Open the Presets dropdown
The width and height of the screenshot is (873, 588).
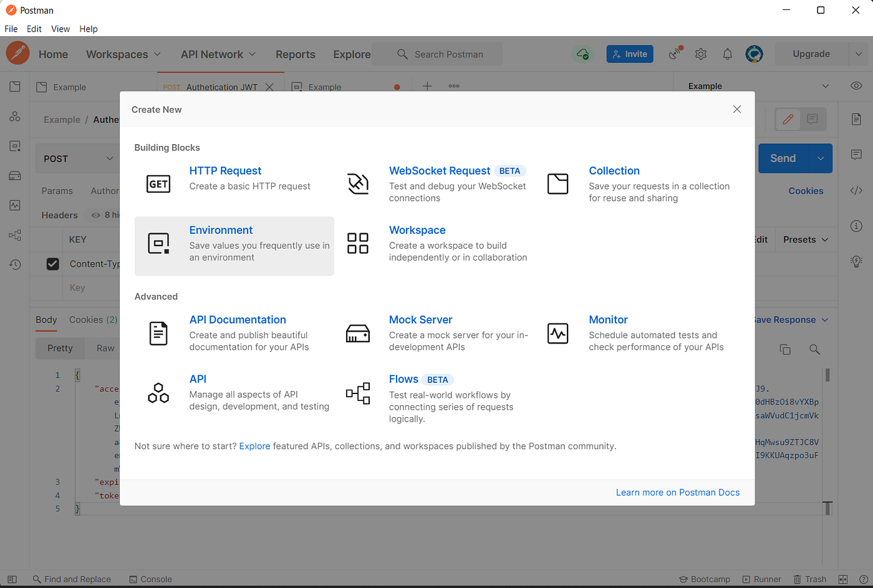click(806, 239)
